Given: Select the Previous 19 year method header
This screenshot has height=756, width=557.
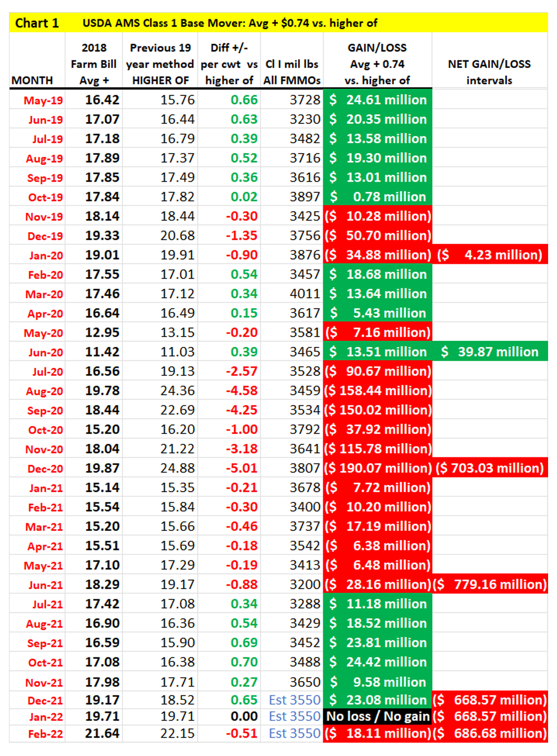Looking at the screenshot, I should pos(160,64).
